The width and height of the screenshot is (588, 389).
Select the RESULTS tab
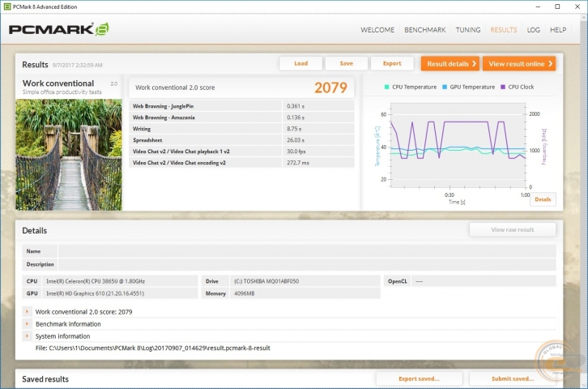point(503,30)
